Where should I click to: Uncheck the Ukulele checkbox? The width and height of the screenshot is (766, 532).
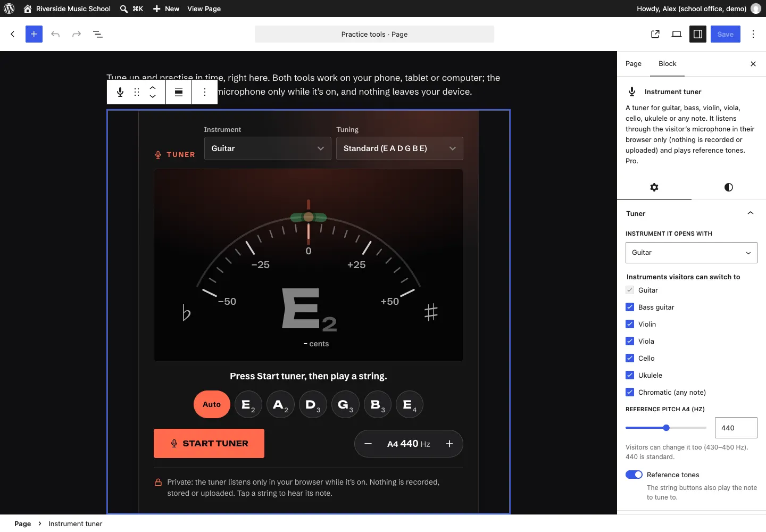tap(630, 375)
